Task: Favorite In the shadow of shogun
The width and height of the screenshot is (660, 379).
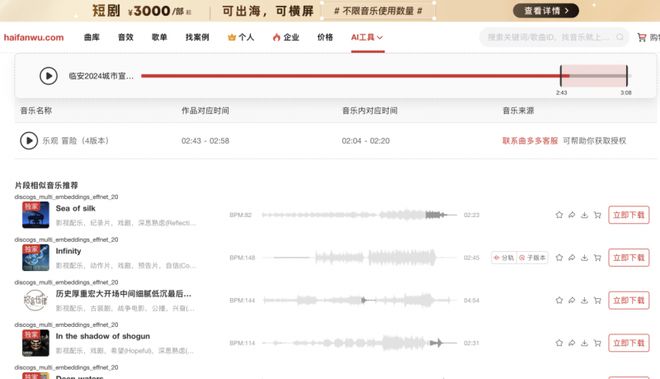Action: click(x=559, y=343)
